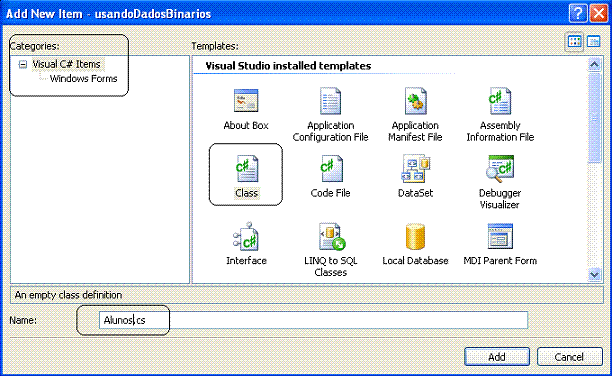Close the Add New Item dialog
The image size is (612, 376).
[599, 14]
